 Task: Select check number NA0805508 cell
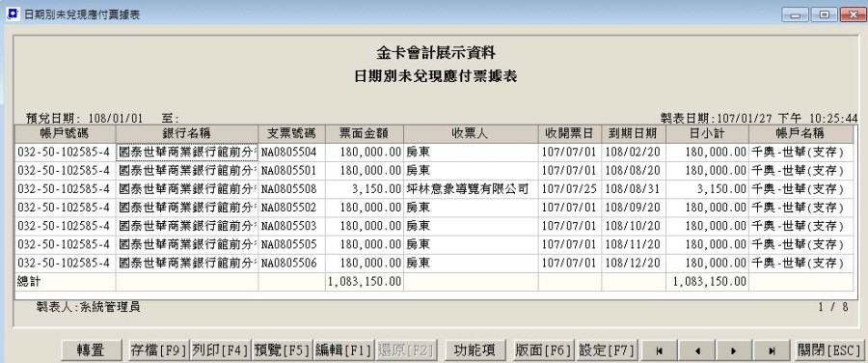291,189
